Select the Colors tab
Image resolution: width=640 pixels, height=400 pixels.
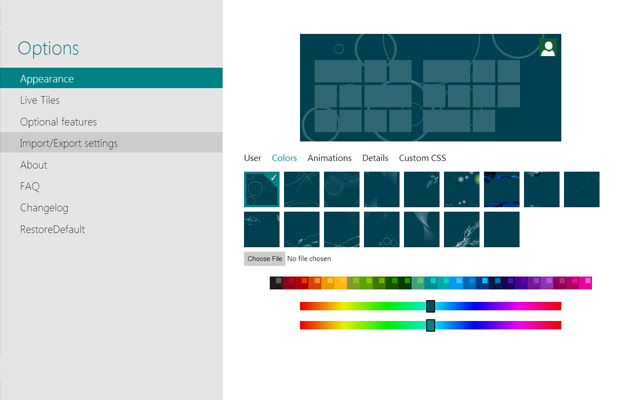[x=284, y=158]
